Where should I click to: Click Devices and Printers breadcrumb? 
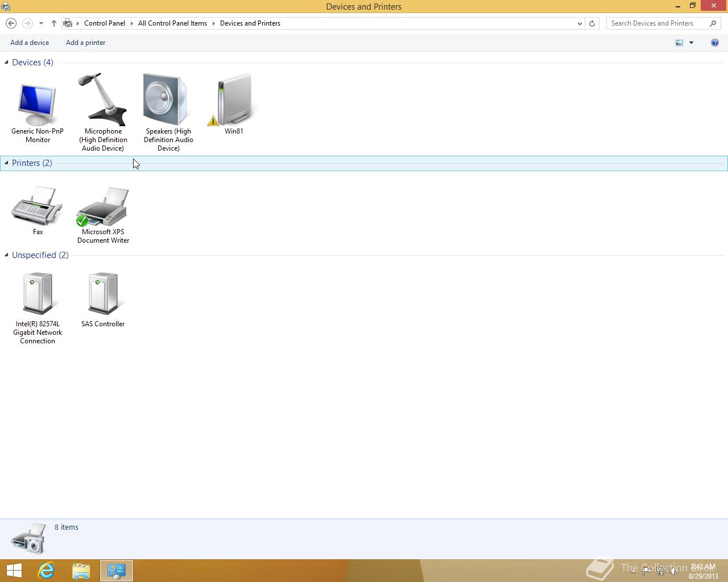(250, 23)
